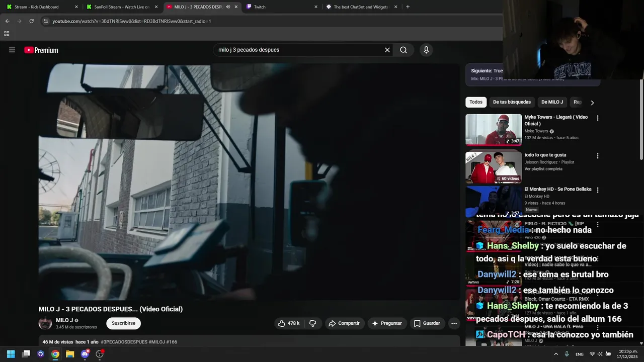Subscribe with the Suscribirse button

pos(123,323)
